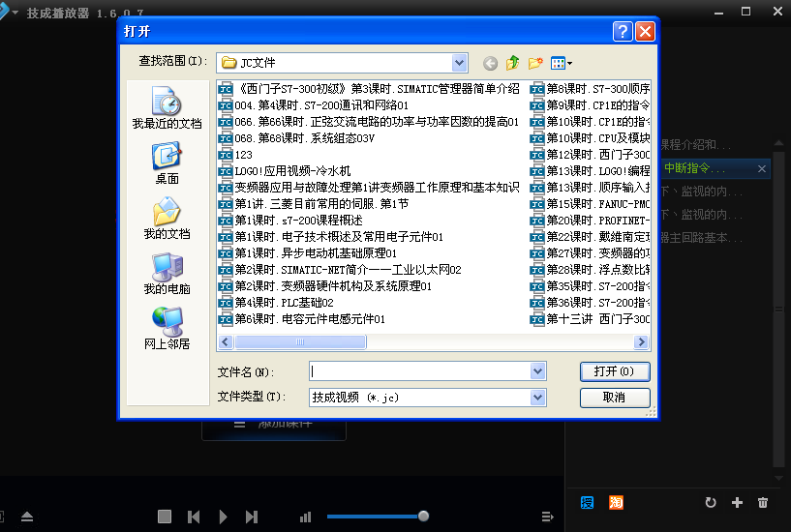Image resolution: width=791 pixels, height=532 pixels.
Task: Click the 文件名 input field
Action: 419,371
